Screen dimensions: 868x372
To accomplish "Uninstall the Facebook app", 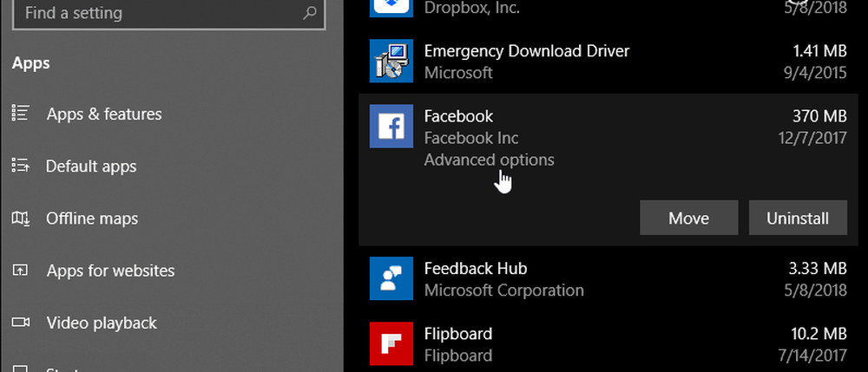I will (x=798, y=218).
